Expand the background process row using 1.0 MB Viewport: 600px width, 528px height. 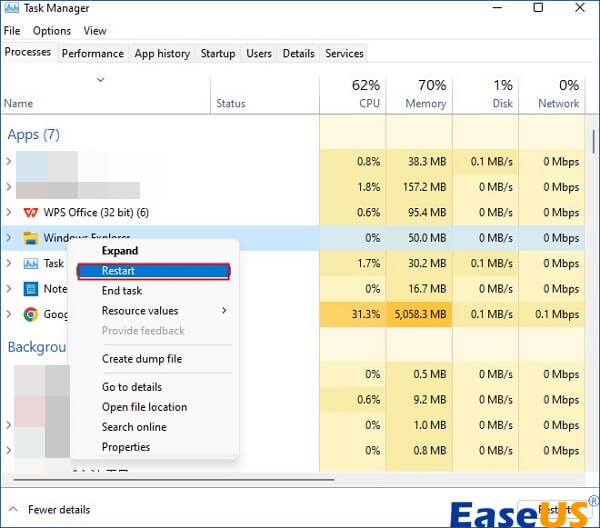click(8, 425)
